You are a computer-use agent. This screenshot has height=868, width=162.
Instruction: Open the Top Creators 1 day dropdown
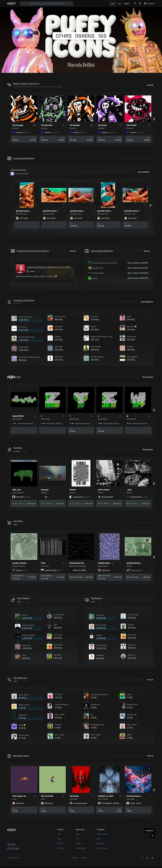click(x=28, y=602)
